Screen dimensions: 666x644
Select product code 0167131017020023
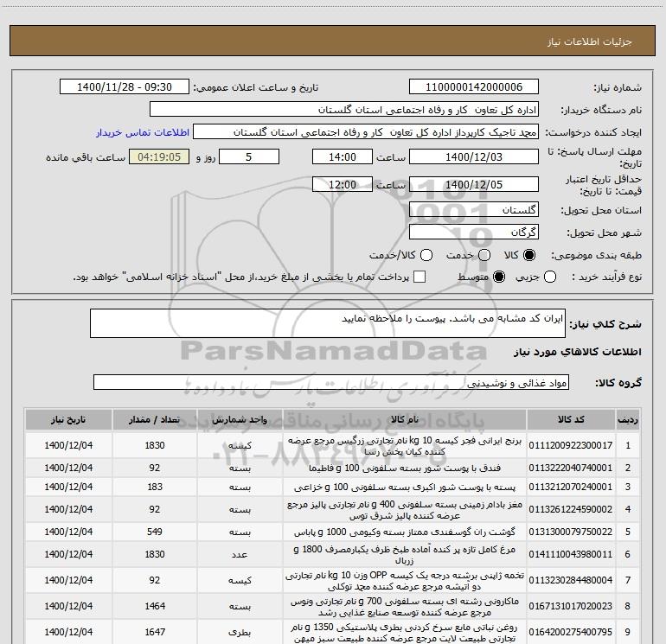(571, 606)
